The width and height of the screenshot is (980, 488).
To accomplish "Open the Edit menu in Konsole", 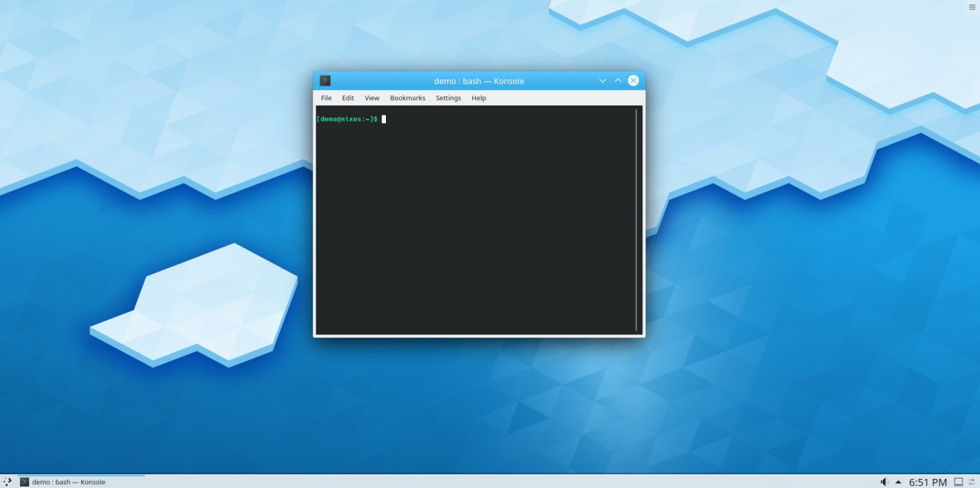I will [348, 98].
